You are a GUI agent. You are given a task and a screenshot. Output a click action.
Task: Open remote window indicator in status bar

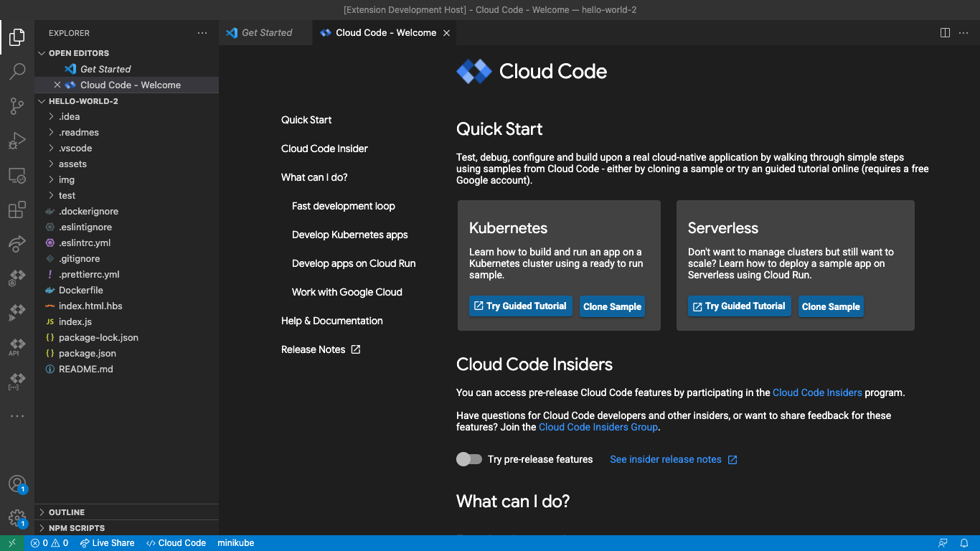click(12, 543)
